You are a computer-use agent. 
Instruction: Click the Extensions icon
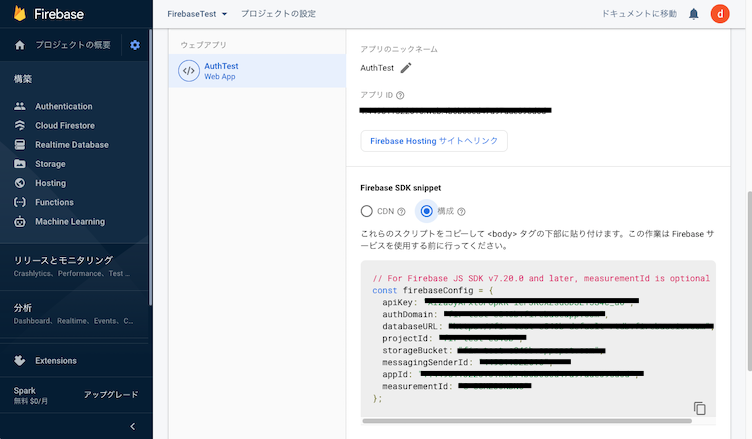point(20,360)
